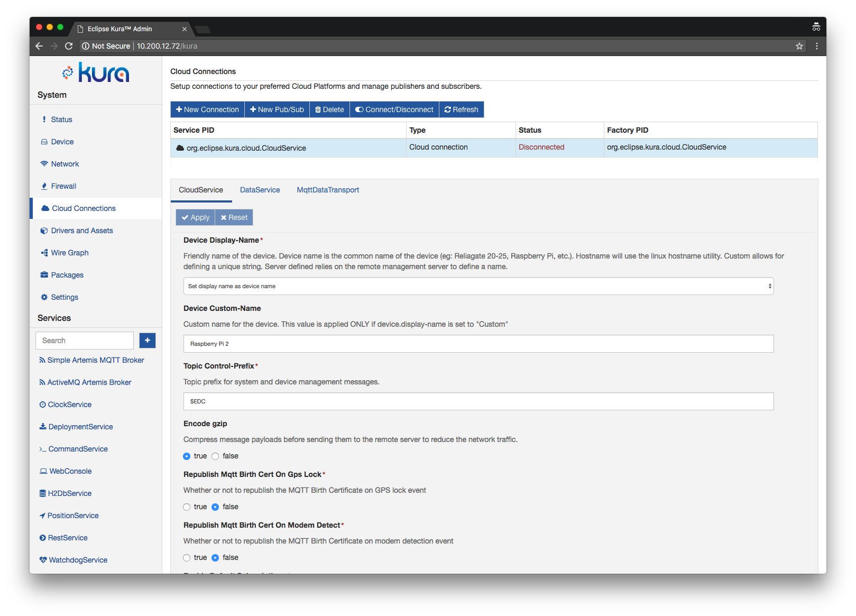Go back using browser back arrow
856x616 pixels.
39,46
